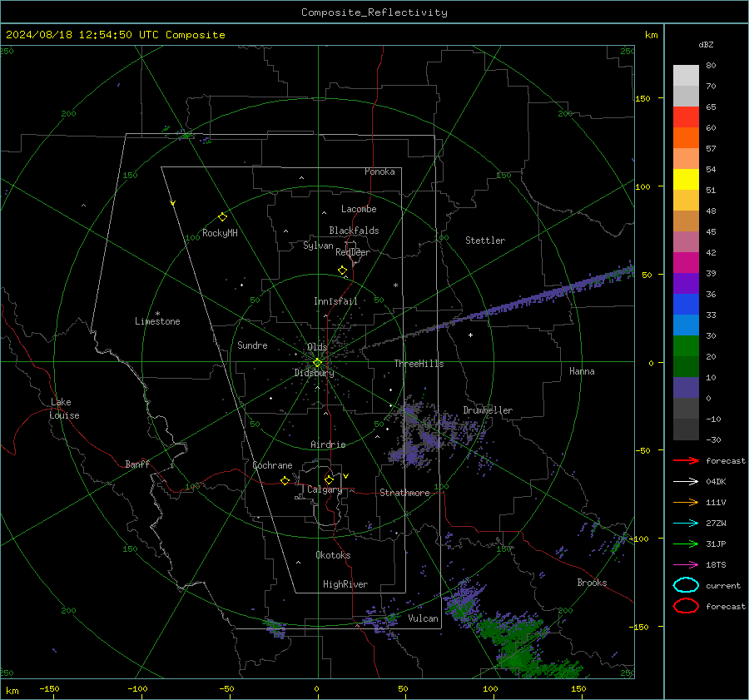Click the yellow radar marker at Didsbury
This screenshot has height=700, width=749.
[317, 363]
